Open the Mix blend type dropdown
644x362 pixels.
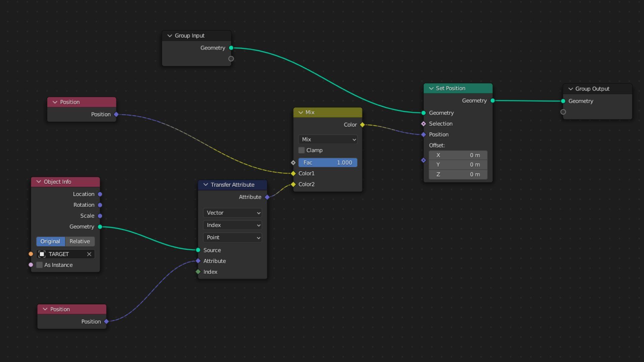328,139
